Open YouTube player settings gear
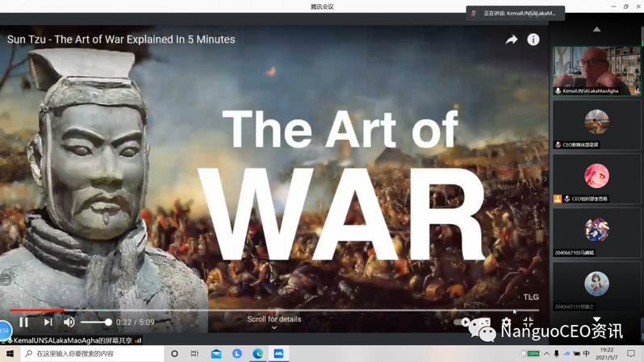This screenshot has width=644, height=362. 506,322
